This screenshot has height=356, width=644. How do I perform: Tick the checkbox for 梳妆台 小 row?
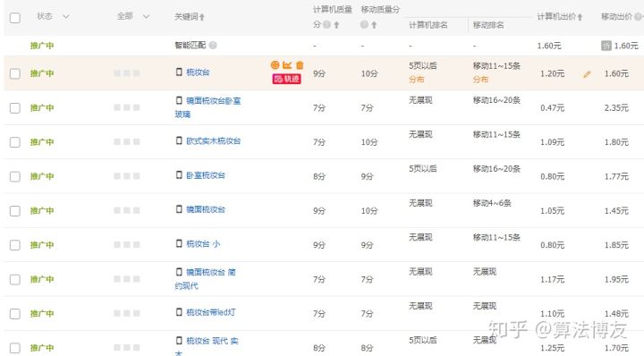tap(15, 245)
